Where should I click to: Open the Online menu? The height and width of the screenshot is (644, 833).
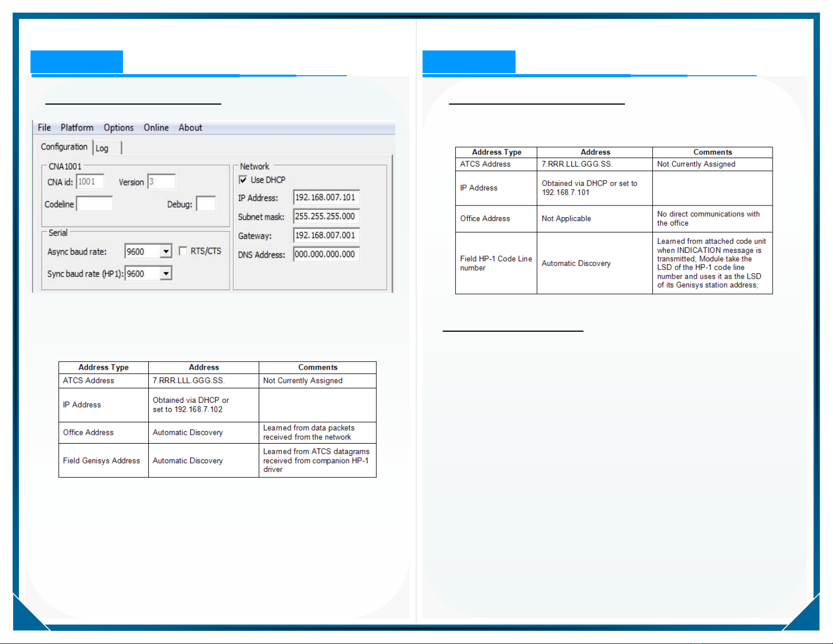click(156, 128)
